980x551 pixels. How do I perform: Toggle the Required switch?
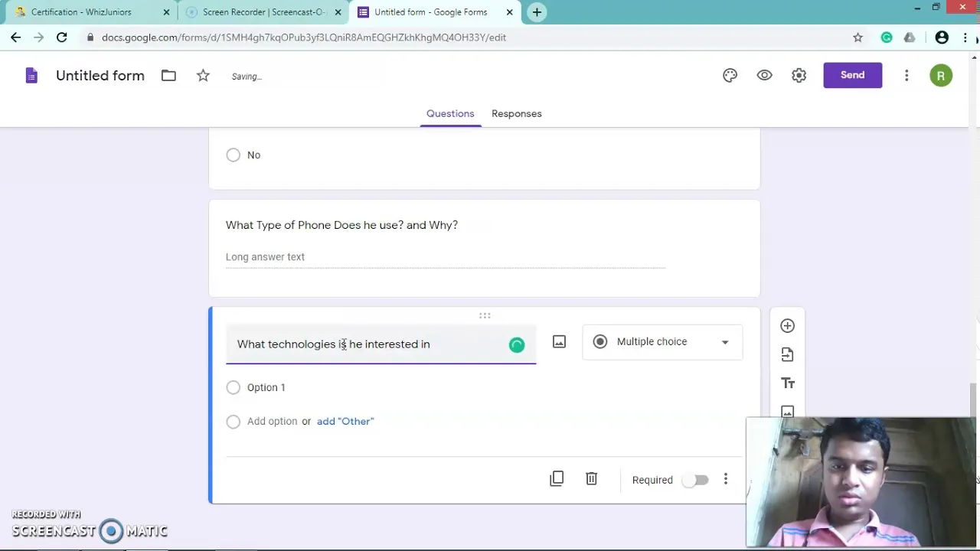coord(696,480)
